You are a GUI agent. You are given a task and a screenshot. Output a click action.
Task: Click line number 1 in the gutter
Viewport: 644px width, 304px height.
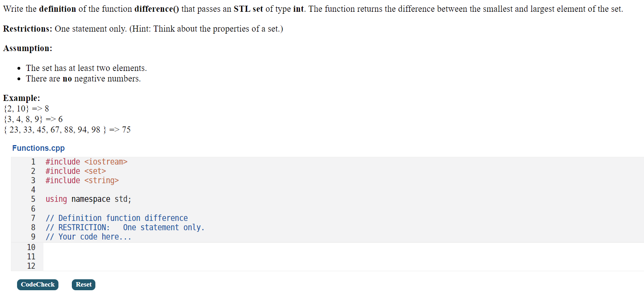click(33, 161)
